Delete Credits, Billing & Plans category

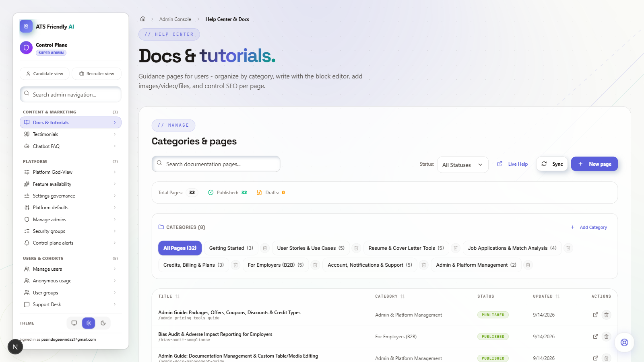coord(236,265)
